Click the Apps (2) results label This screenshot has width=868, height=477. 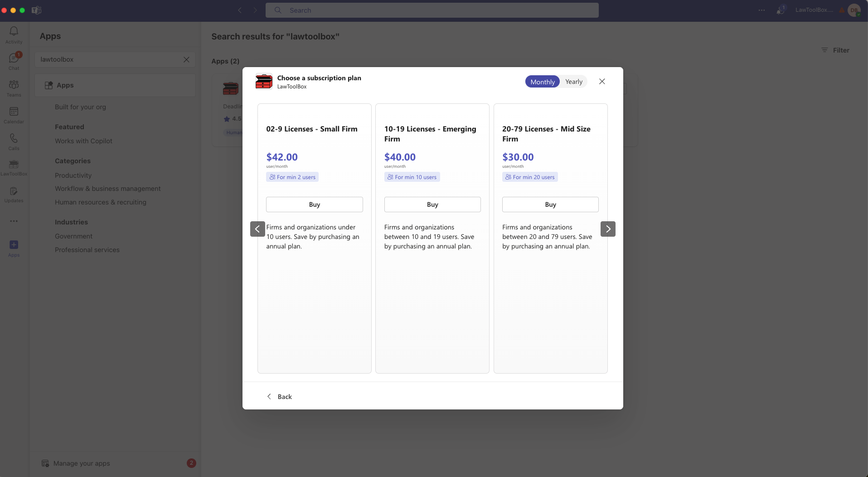click(x=225, y=61)
